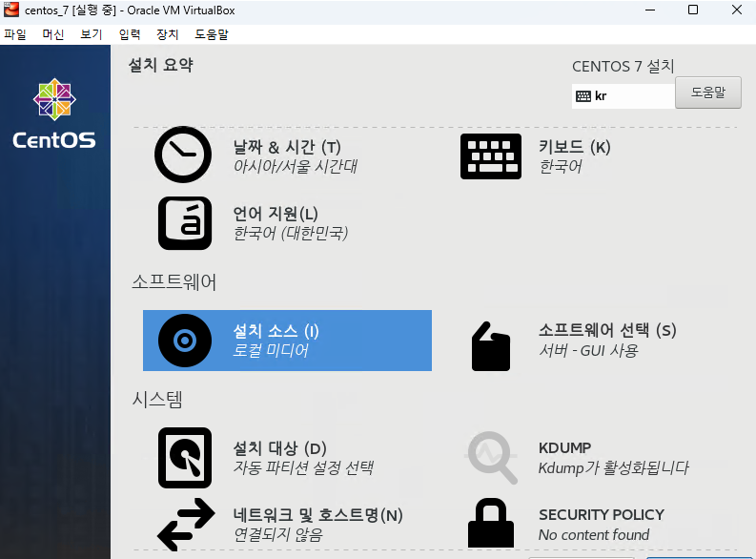Open the software selection package icon

pyautogui.click(x=490, y=346)
